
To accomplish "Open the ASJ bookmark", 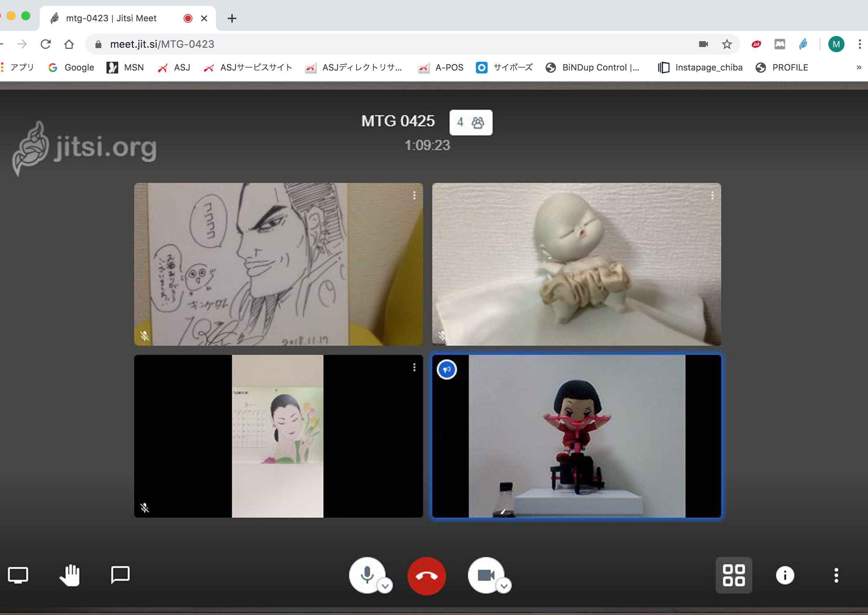I will click(x=174, y=67).
